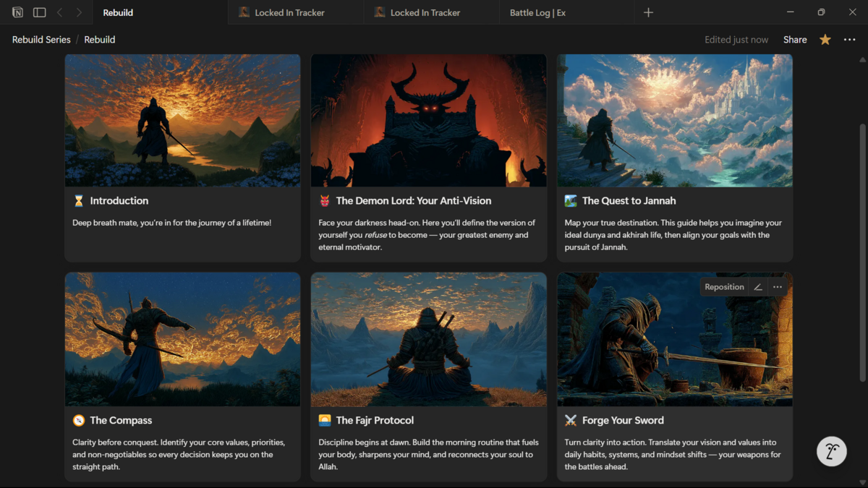The width and height of the screenshot is (868, 488).
Task: Open the Introduction page title
Action: 119,201
